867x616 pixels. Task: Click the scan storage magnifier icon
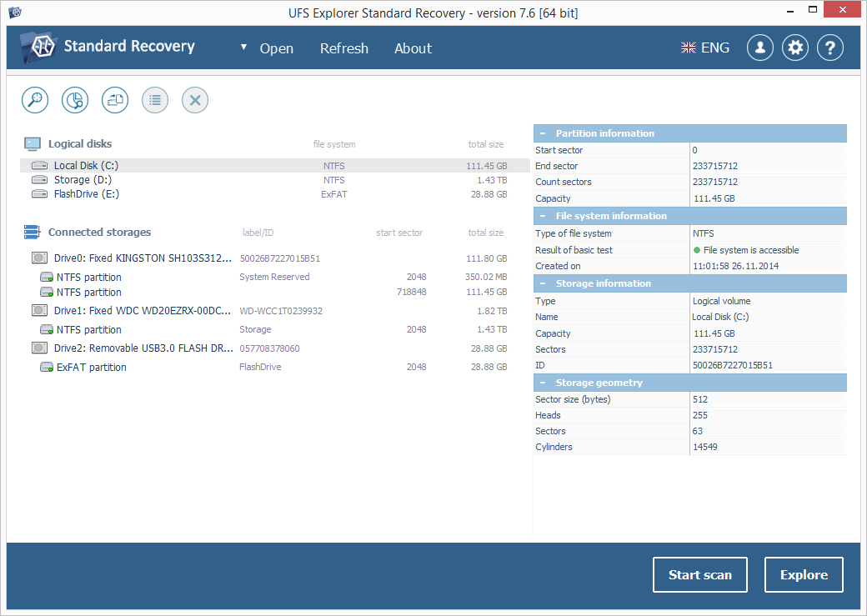pos(35,100)
